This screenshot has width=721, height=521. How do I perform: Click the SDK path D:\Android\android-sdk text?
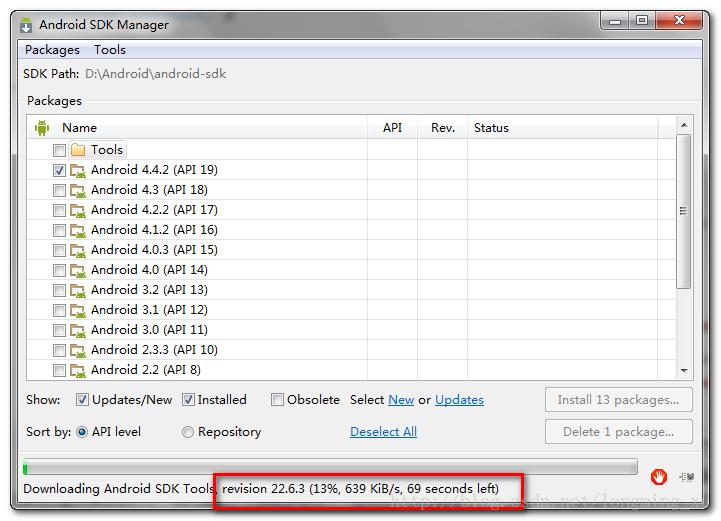[x=155, y=74]
